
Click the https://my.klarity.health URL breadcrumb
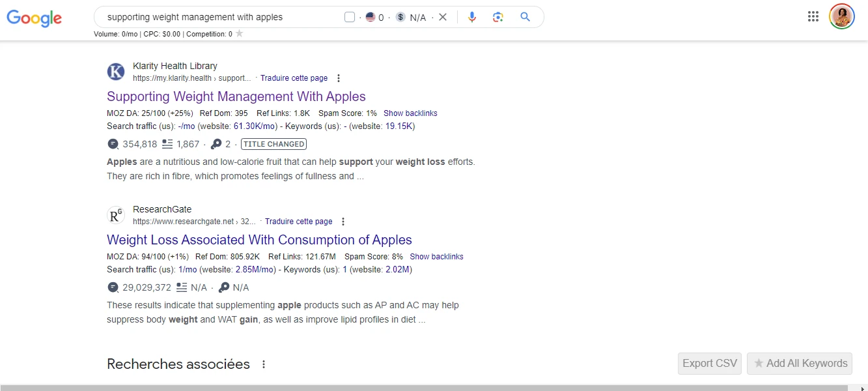[x=191, y=78]
